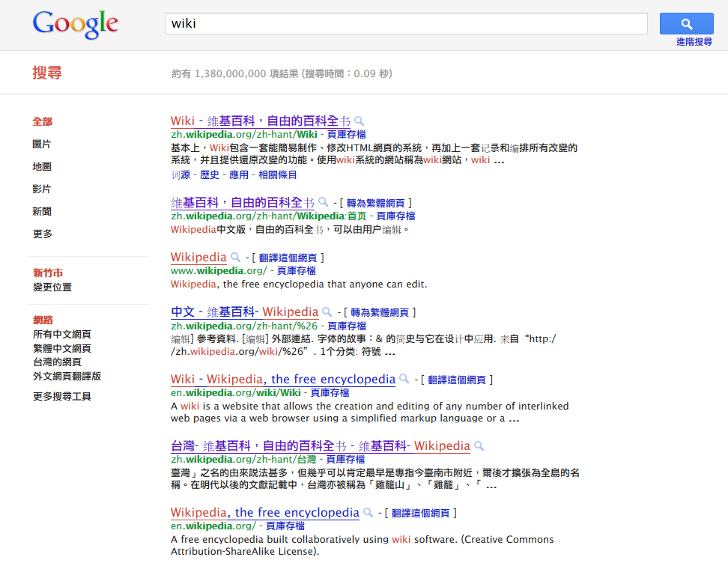Click preview magnifier beside English Wiki result
Image resolution: width=728 pixels, height=572 pixels.
click(x=404, y=380)
